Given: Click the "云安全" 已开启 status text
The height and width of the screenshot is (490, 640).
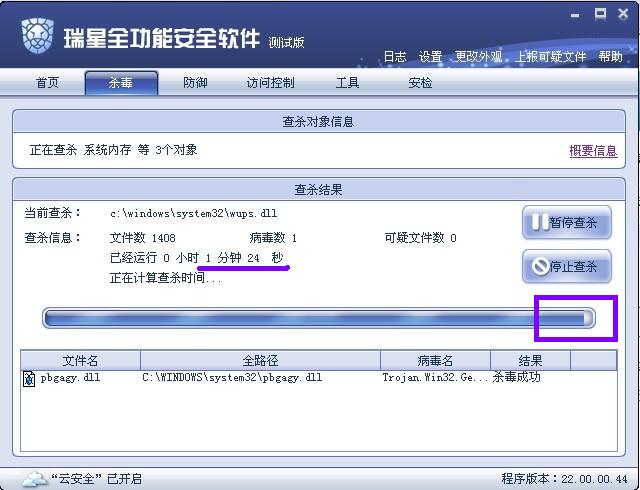Looking at the screenshot, I should (x=96, y=479).
